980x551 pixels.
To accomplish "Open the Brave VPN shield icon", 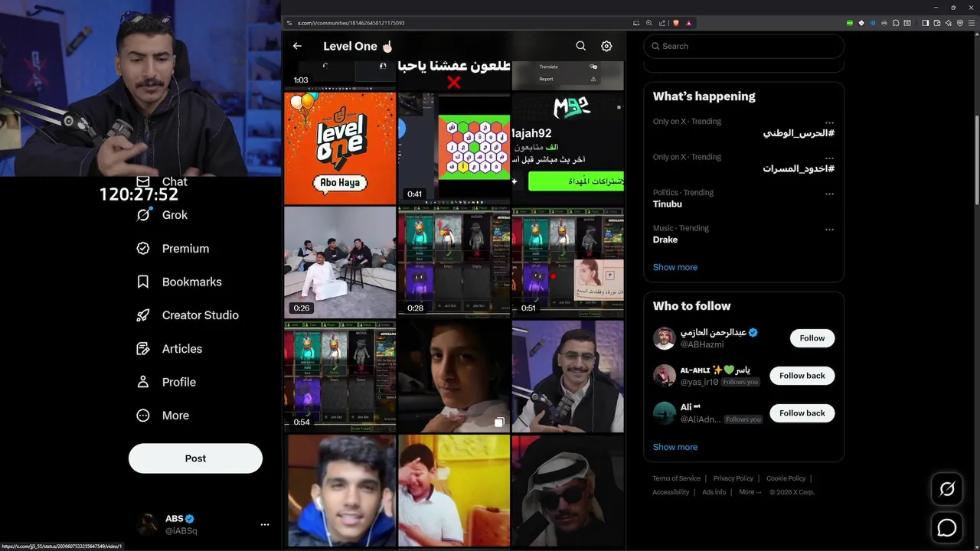I will pos(960,23).
